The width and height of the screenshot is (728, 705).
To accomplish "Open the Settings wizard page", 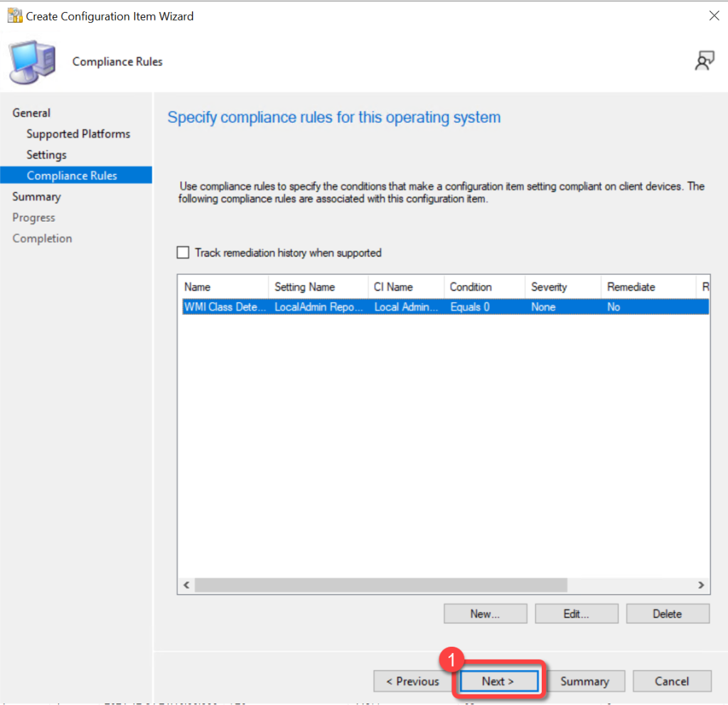I will point(46,154).
